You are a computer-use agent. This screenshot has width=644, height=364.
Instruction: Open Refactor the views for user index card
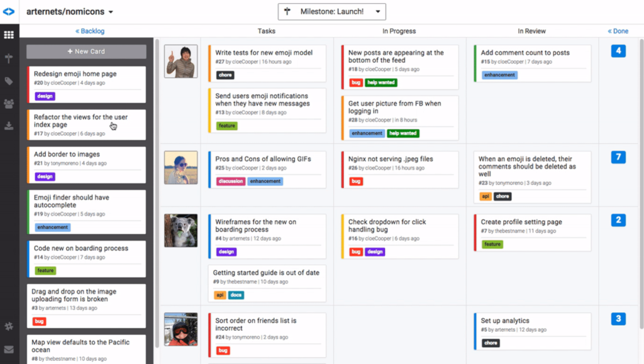86,124
